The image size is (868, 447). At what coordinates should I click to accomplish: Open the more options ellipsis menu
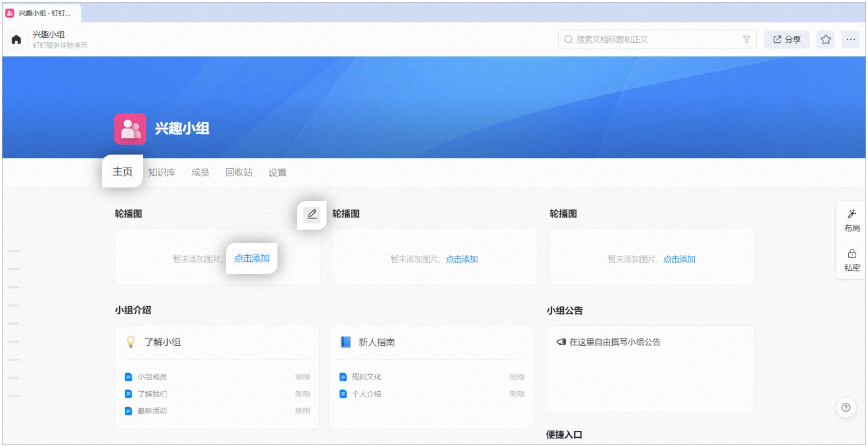851,40
